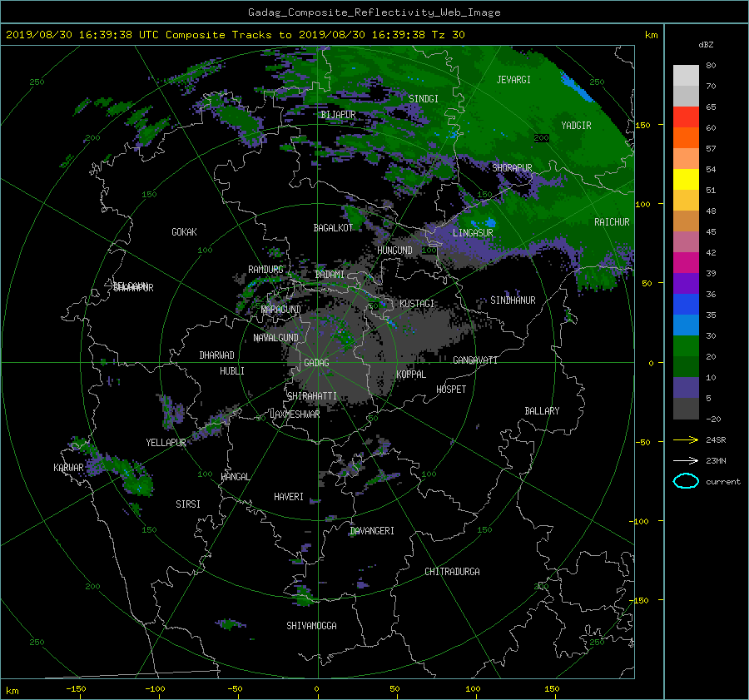Click the BADAMI city label
Viewport: 749px width, 700px height.
click(x=330, y=275)
